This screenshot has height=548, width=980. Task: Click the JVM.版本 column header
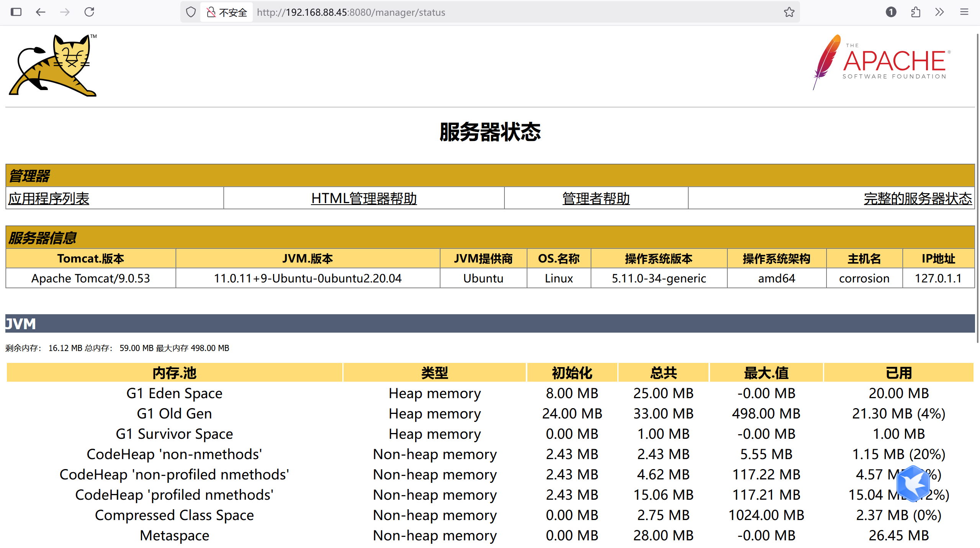tap(308, 258)
